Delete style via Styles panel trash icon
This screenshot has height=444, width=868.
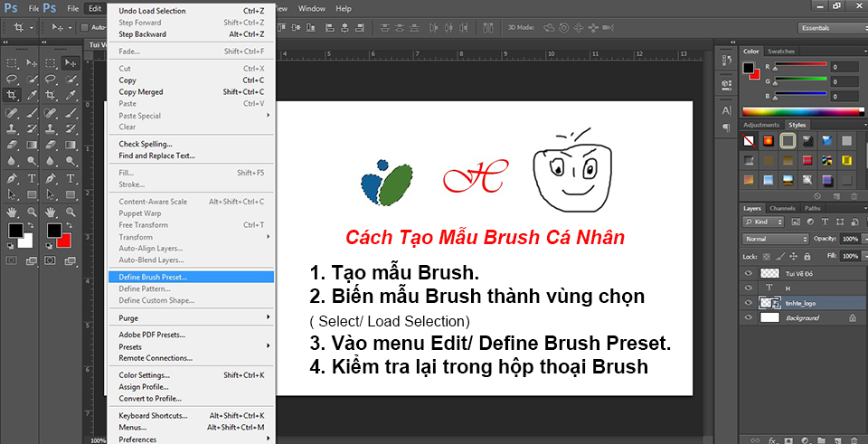tap(854, 195)
